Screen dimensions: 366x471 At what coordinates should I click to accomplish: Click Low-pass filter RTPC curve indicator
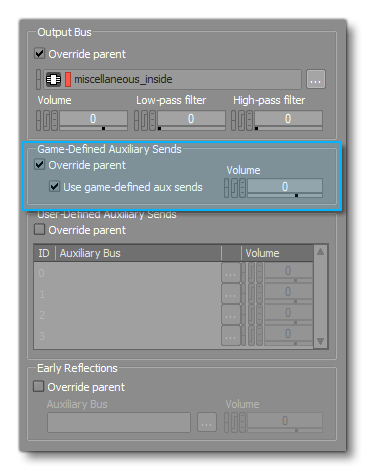click(x=144, y=120)
